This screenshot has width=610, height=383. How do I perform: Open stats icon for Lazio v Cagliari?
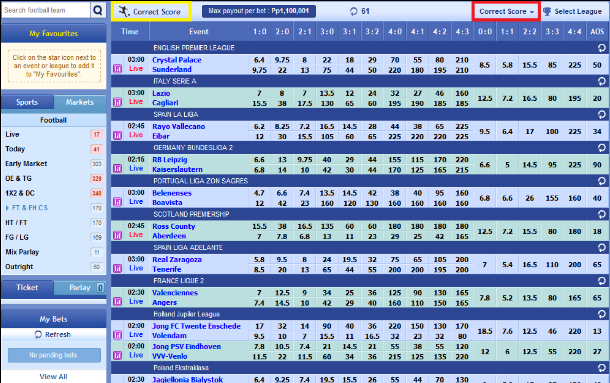click(117, 102)
